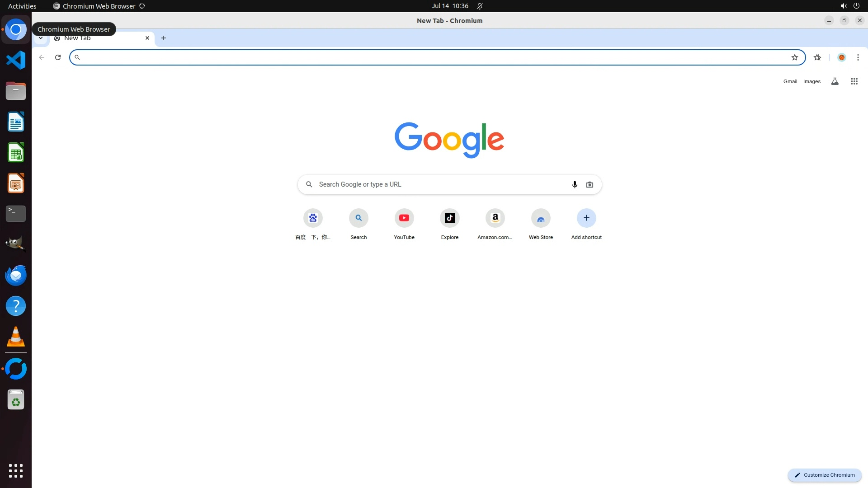The width and height of the screenshot is (868, 488).
Task: Open the YouTube shortcut tile
Action: click(404, 218)
